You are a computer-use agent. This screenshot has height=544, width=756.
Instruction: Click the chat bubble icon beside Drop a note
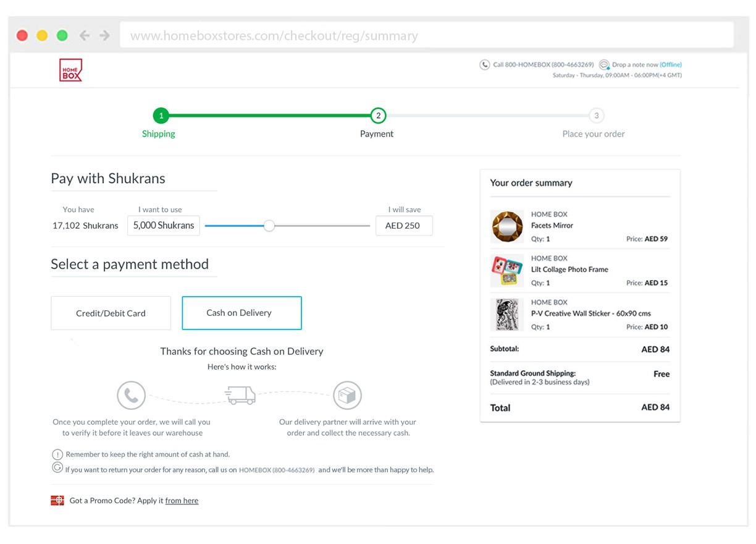click(605, 65)
